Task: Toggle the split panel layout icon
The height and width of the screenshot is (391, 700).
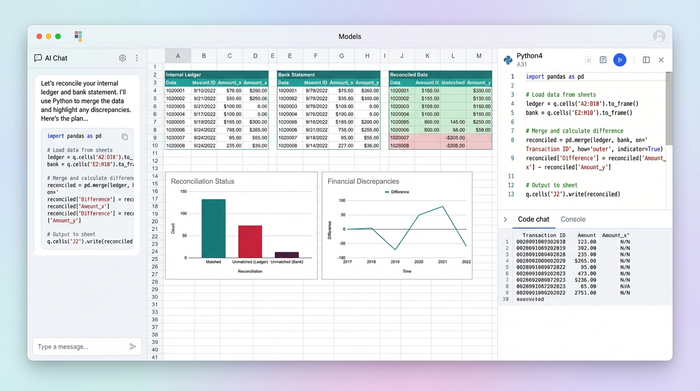Action: pyautogui.click(x=646, y=60)
